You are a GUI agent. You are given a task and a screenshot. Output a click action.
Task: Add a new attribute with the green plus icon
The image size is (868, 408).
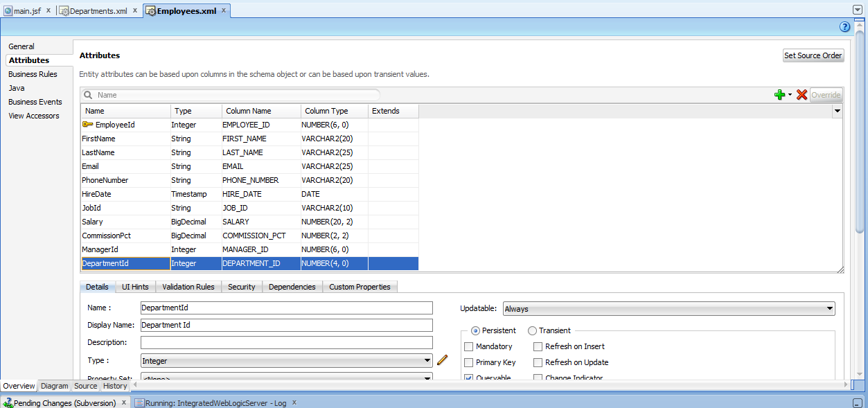tap(779, 95)
